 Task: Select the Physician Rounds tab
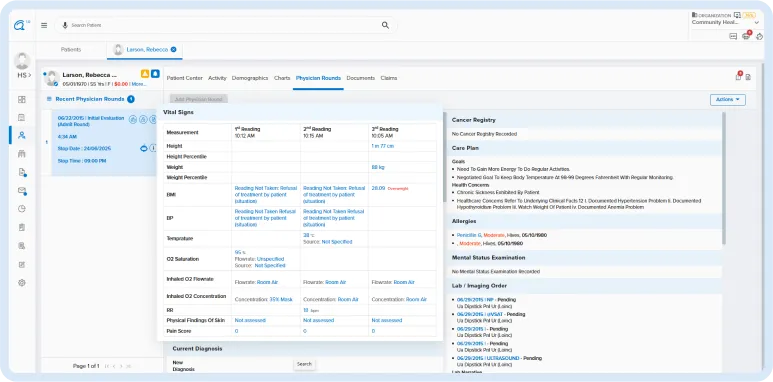pyautogui.click(x=318, y=78)
